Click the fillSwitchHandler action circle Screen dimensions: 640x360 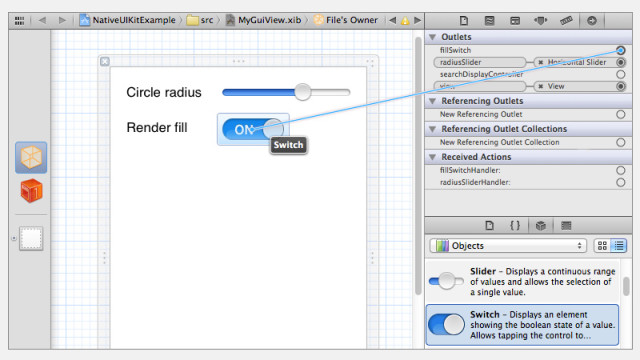(620, 170)
